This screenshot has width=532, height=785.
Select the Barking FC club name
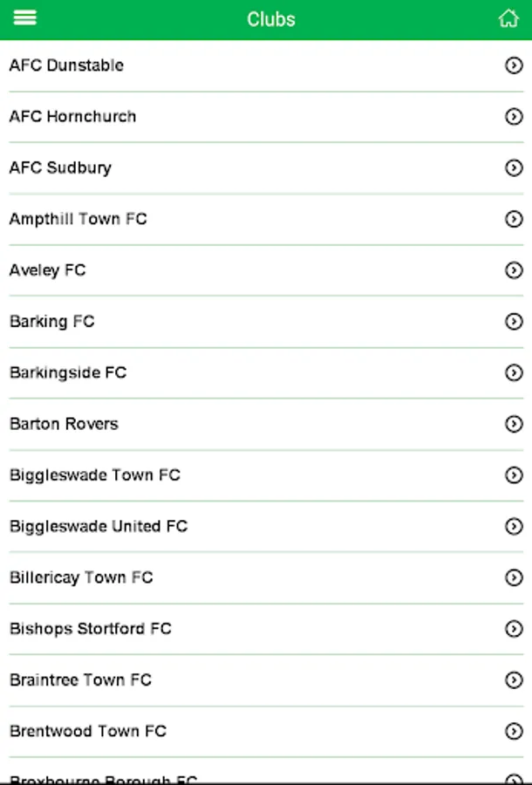52,322
